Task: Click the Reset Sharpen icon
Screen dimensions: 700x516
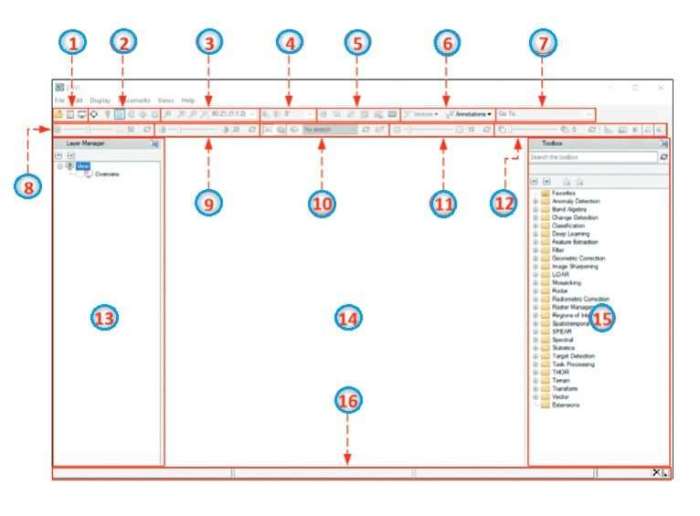Action: (x=487, y=130)
